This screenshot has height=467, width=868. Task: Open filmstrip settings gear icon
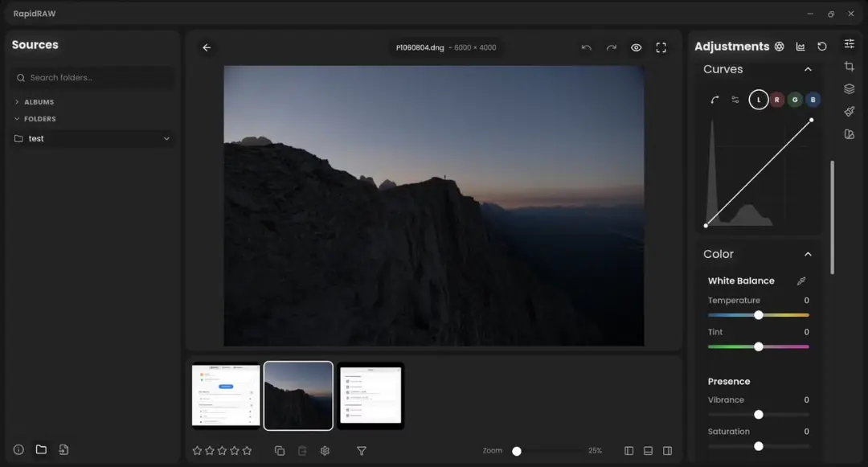coord(325,451)
